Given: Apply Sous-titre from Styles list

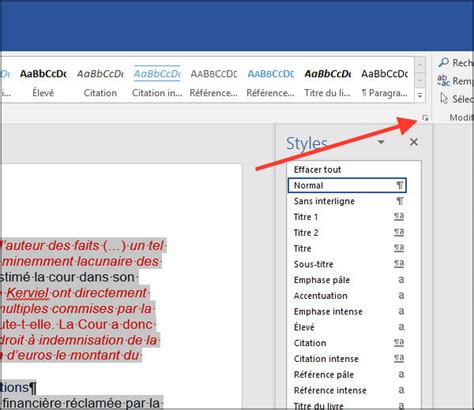Looking at the screenshot, I should pos(347,264).
